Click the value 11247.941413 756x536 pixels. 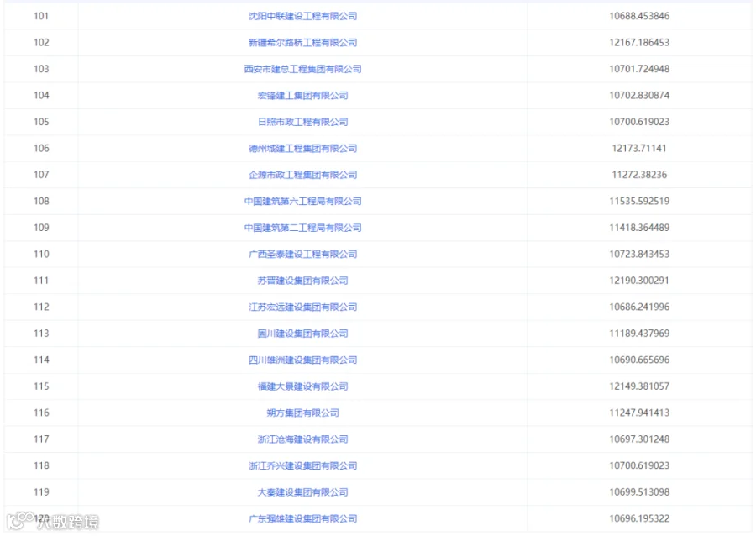639,413
